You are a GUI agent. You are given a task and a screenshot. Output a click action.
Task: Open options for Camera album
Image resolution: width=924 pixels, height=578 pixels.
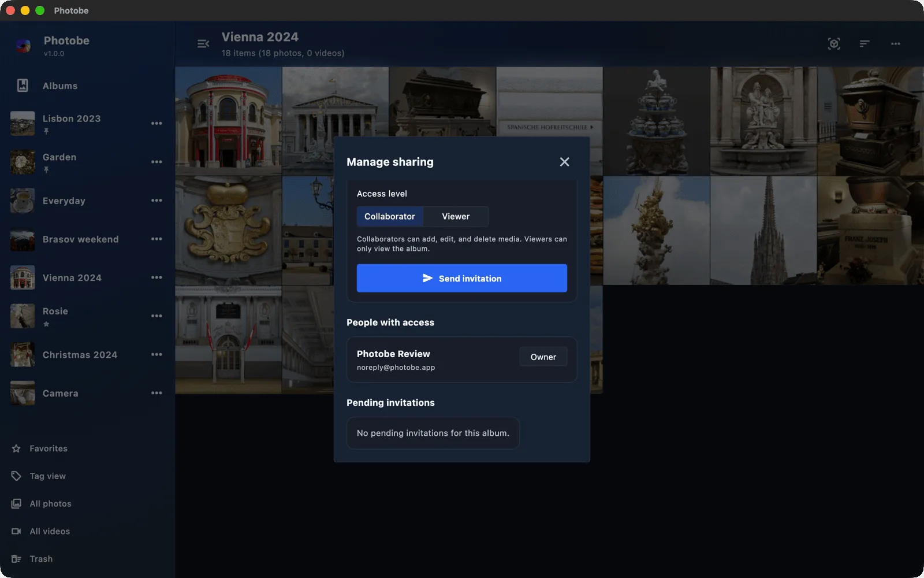[157, 393]
